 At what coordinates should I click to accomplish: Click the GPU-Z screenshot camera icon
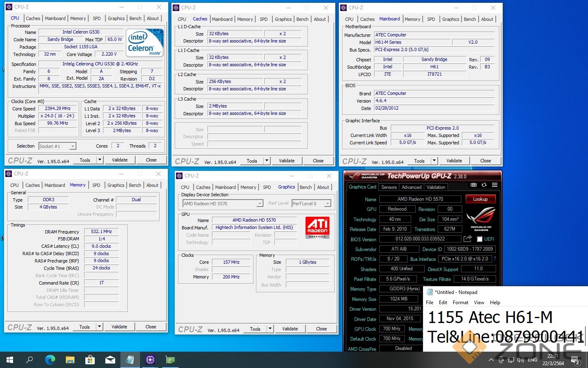click(473, 185)
